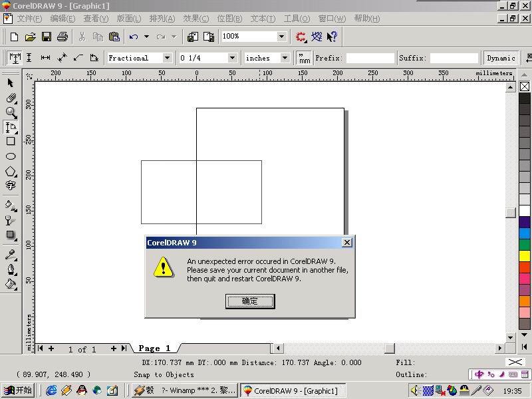The width and height of the screenshot is (532, 399).
Task: Go to last page in page navigator
Action: coord(124,348)
